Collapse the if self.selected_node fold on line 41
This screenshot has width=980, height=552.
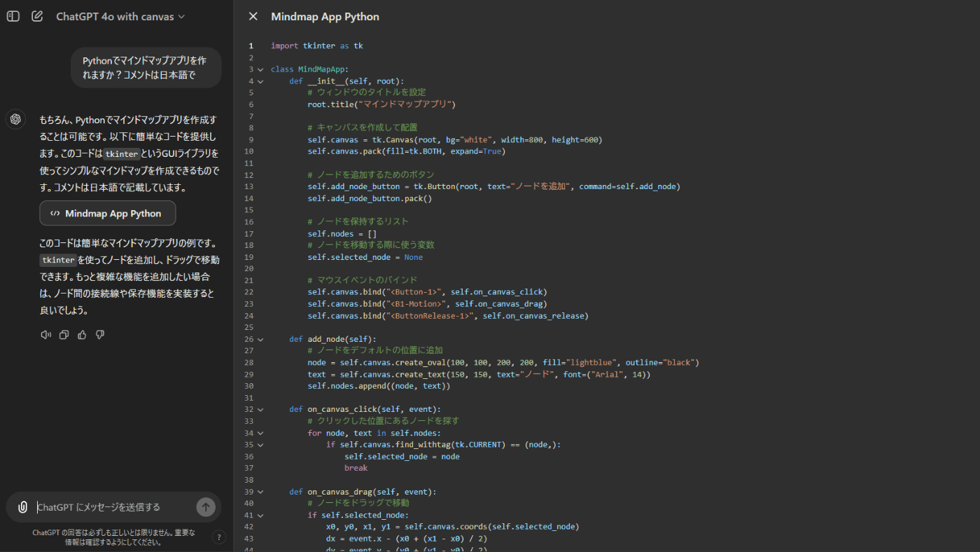(x=260, y=515)
